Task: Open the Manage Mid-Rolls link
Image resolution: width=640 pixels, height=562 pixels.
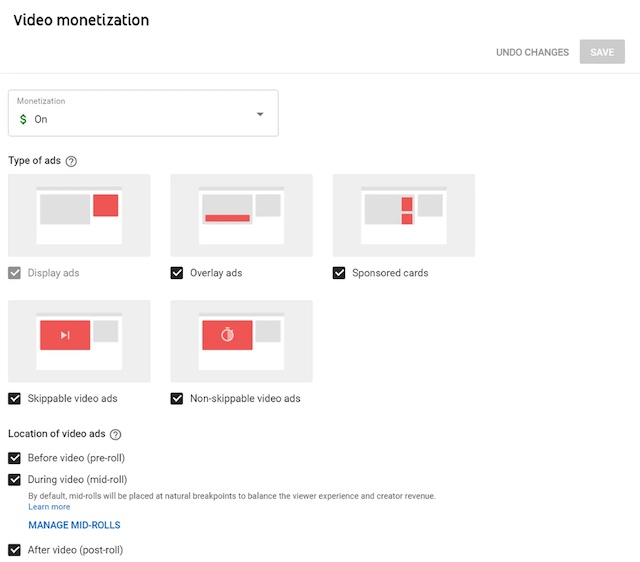Action: [x=74, y=525]
